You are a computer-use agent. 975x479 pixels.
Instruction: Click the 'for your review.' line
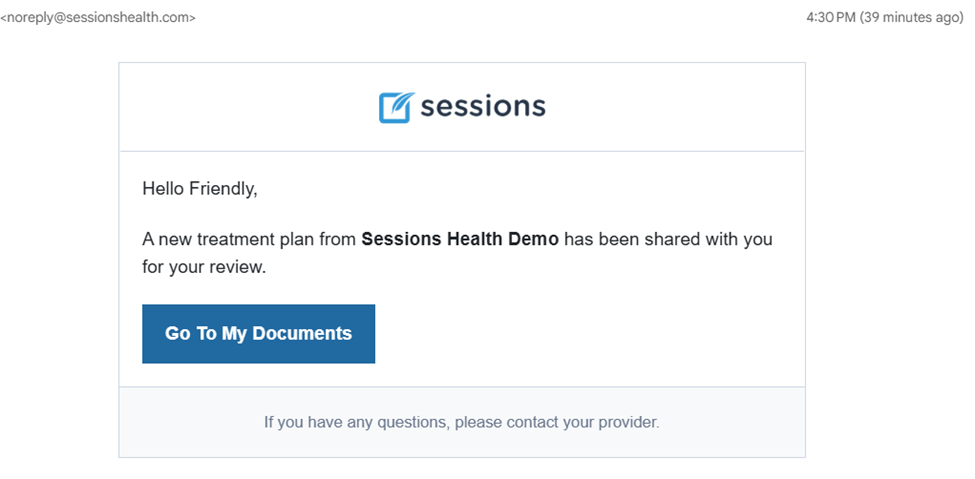tap(204, 268)
